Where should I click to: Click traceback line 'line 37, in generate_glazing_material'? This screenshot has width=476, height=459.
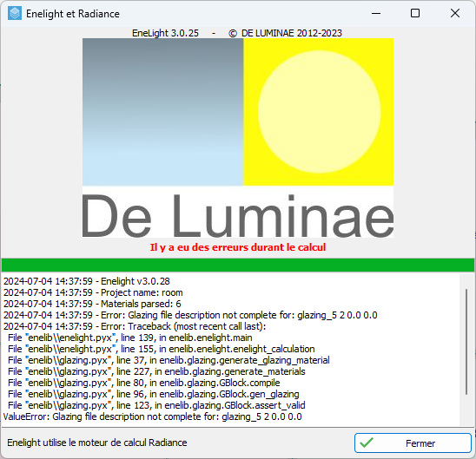point(169,360)
